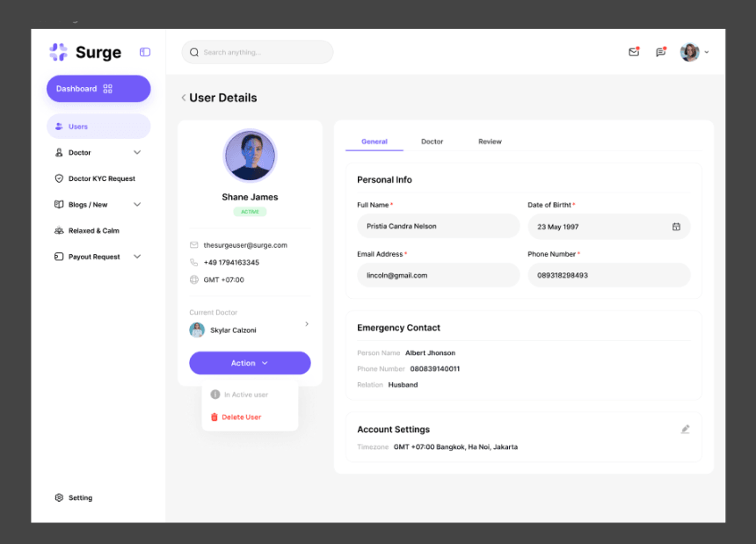
Task: Click the Setting gear at sidebar bottom
Action: tap(59, 497)
